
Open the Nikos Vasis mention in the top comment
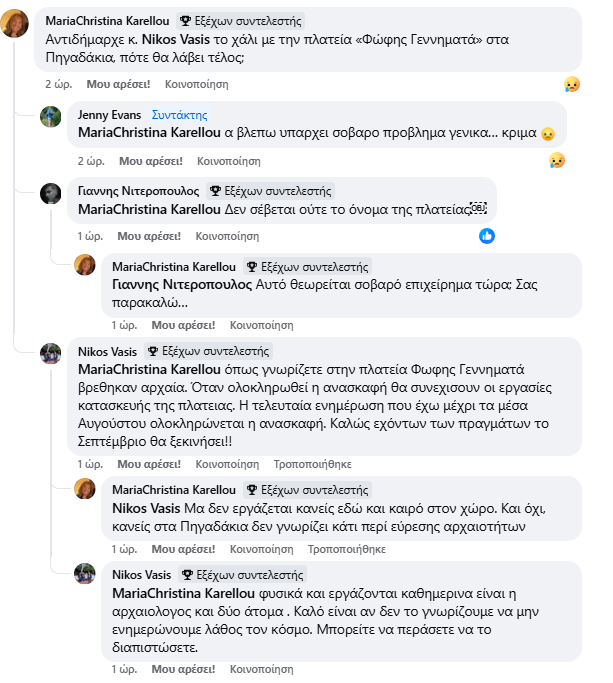[x=173, y=37]
